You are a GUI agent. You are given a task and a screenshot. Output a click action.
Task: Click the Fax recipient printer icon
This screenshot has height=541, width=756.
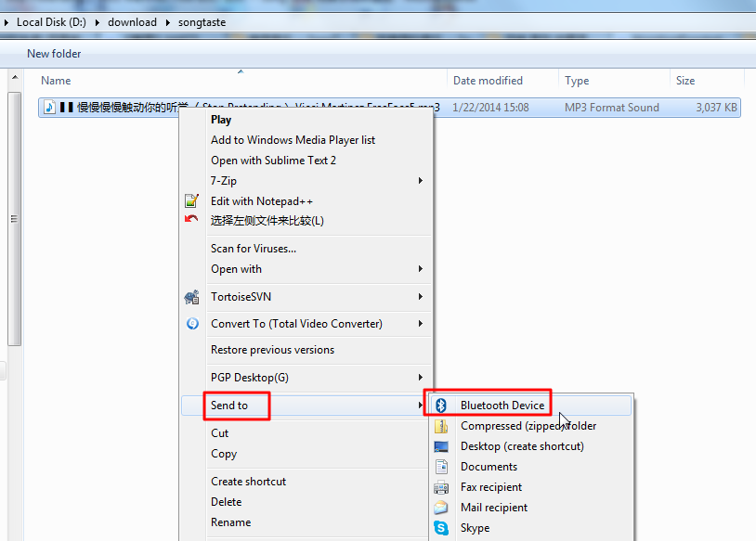(441, 487)
